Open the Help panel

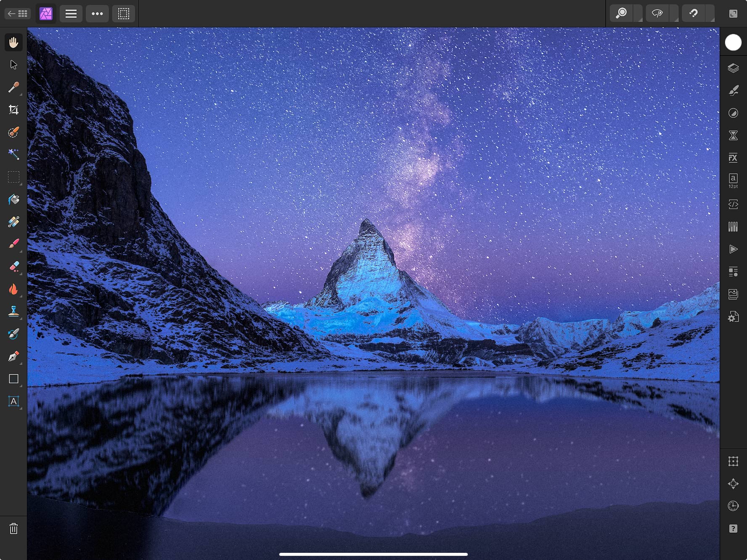(x=733, y=529)
